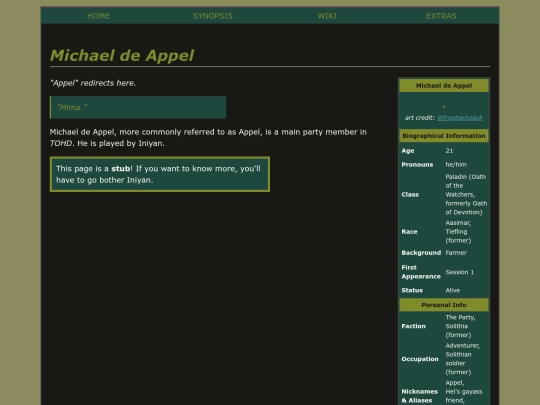Click the value 'Session 1'
Image resolution: width=540 pixels, height=405 pixels.
point(459,272)
